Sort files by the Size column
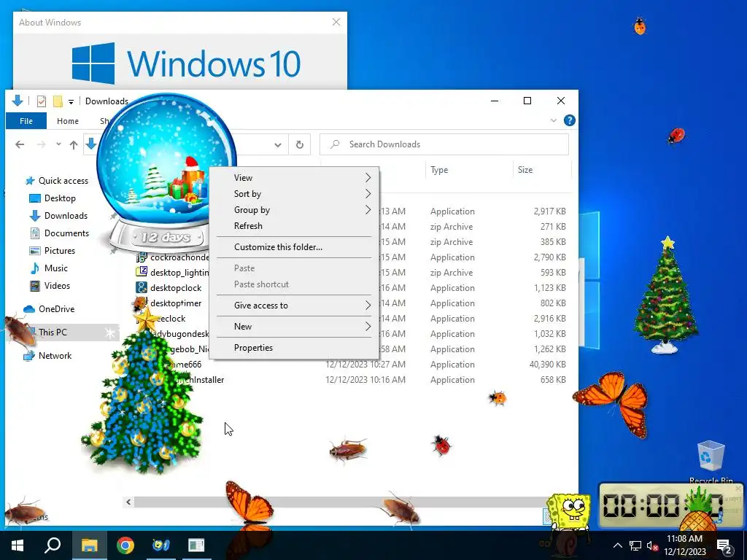747x560 pixels. [x=542, y=170]
